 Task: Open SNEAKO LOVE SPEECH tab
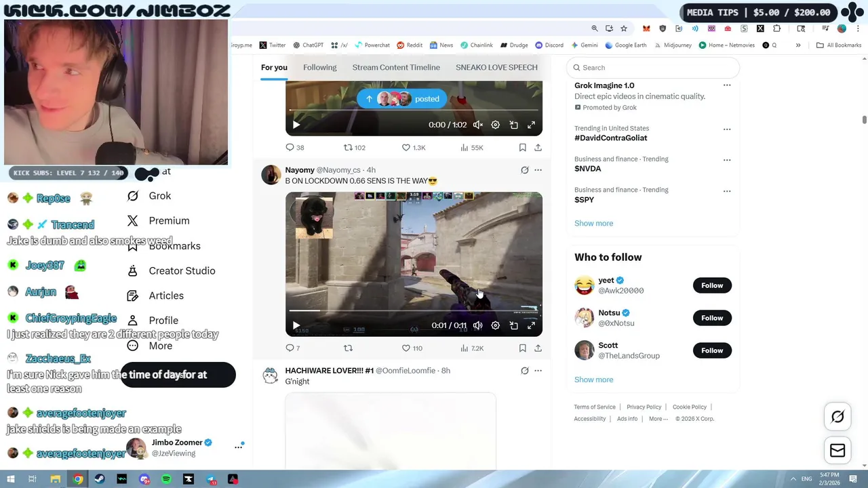pyautogui.click(x=496, y=67)
